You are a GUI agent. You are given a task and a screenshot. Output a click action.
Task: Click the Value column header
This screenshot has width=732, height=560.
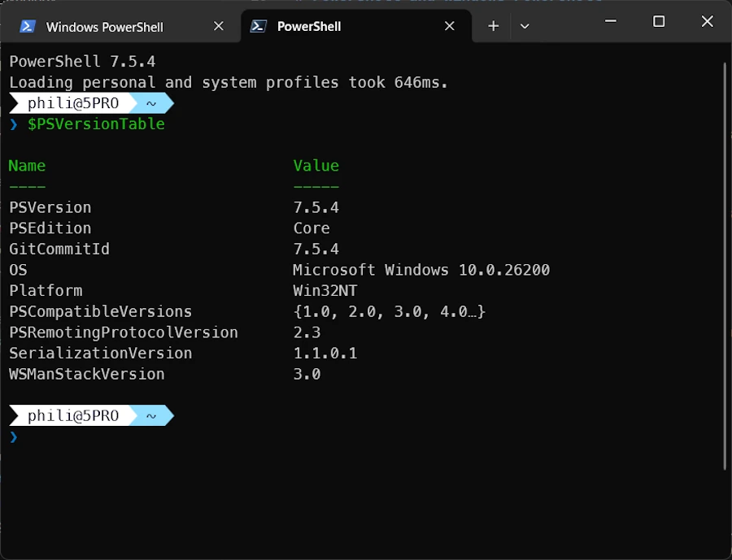pyautogui.click(x=316, y=166)
